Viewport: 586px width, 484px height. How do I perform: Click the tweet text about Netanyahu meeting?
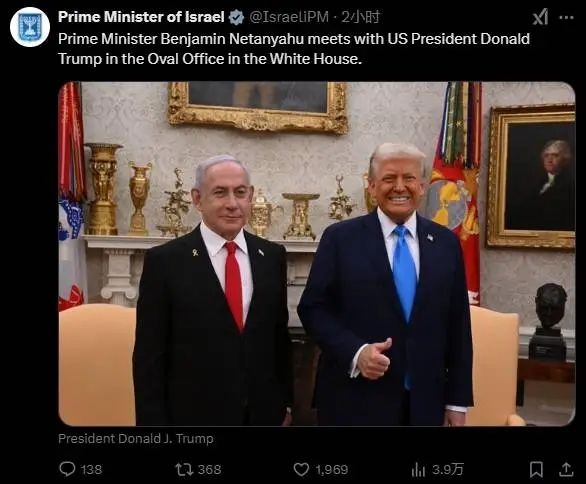coord(294,49)
